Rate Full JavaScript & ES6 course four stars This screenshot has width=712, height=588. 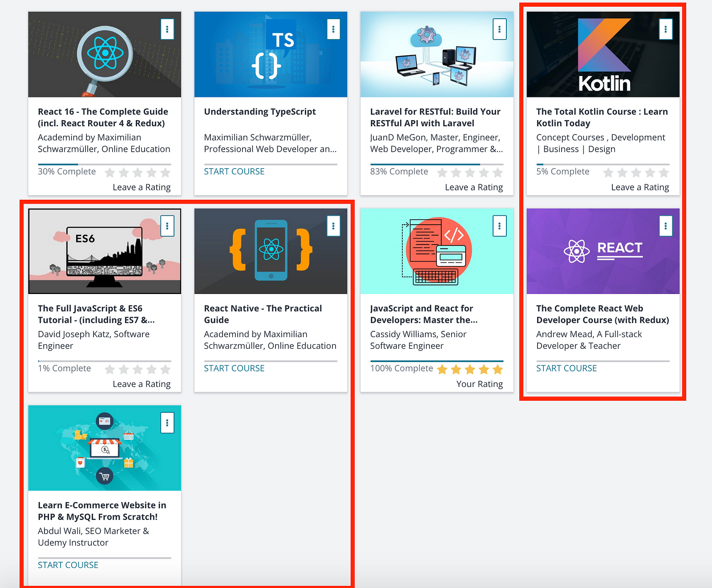pos(151,369)
